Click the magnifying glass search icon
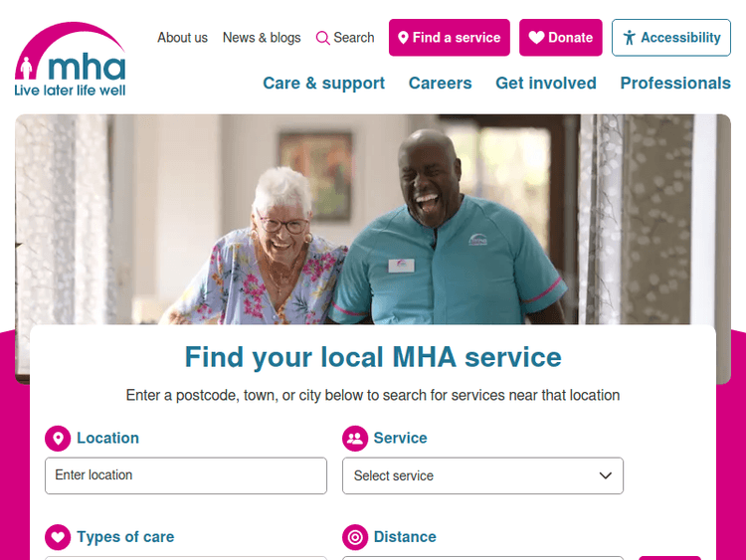 [322, 38]
